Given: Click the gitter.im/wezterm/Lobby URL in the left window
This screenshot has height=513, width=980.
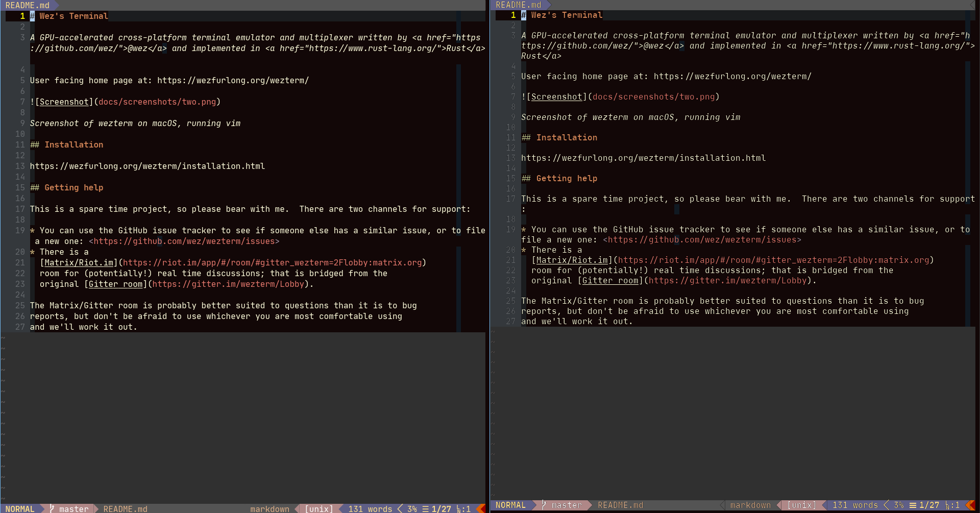Looking at the screenshot, I should click(x=228, y=284).
